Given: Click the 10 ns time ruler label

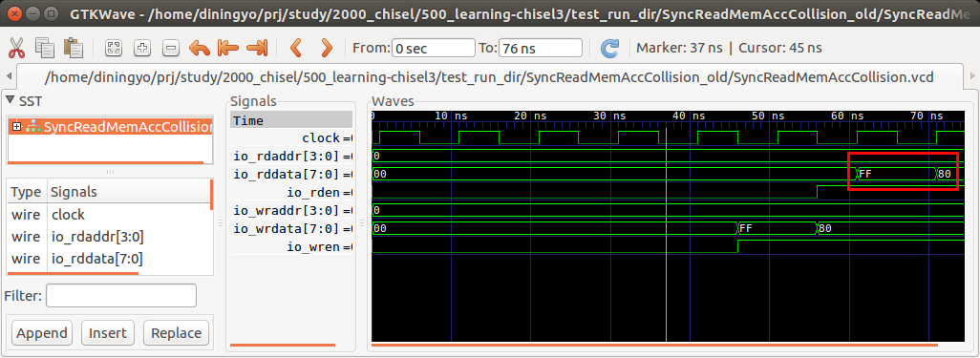Looking at the screenshot, I should click(x=451, y=116).
